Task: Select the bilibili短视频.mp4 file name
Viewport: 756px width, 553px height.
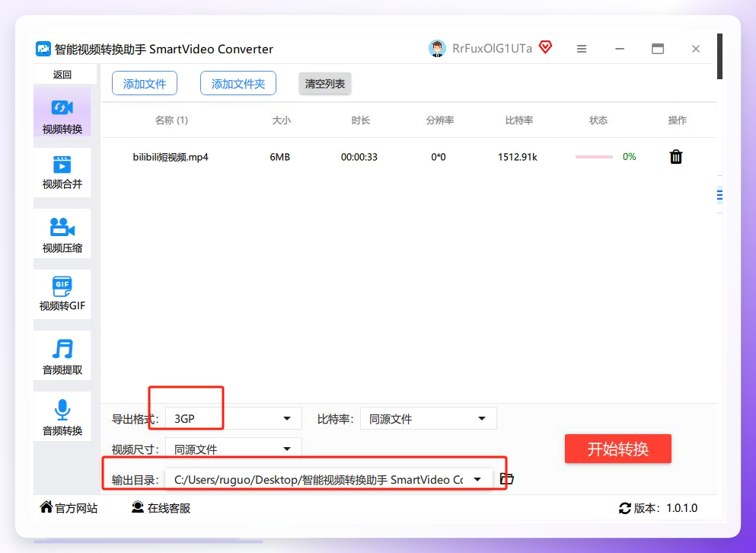Action: pyautogui.click(x=171, y=157)
